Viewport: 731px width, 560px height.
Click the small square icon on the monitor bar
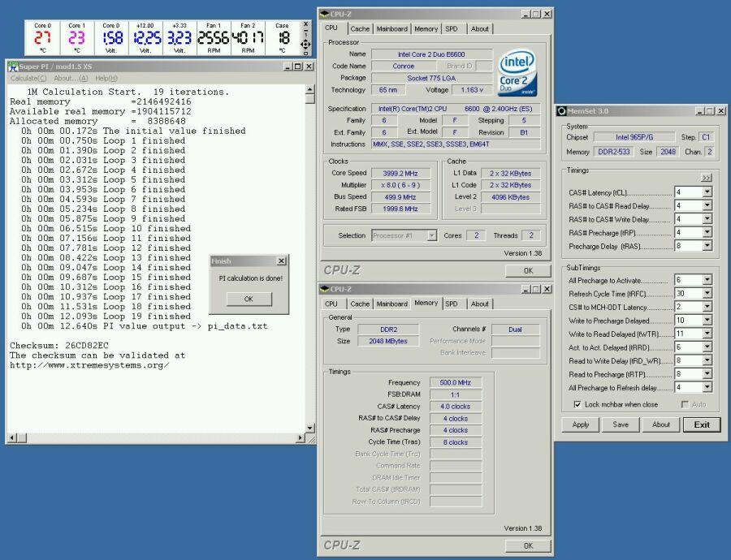tap(306, 53)
